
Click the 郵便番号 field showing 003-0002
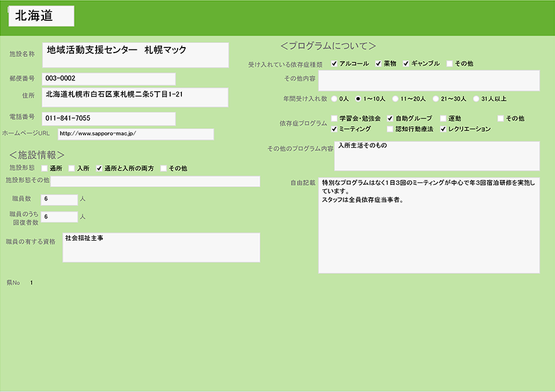(109, 79)
